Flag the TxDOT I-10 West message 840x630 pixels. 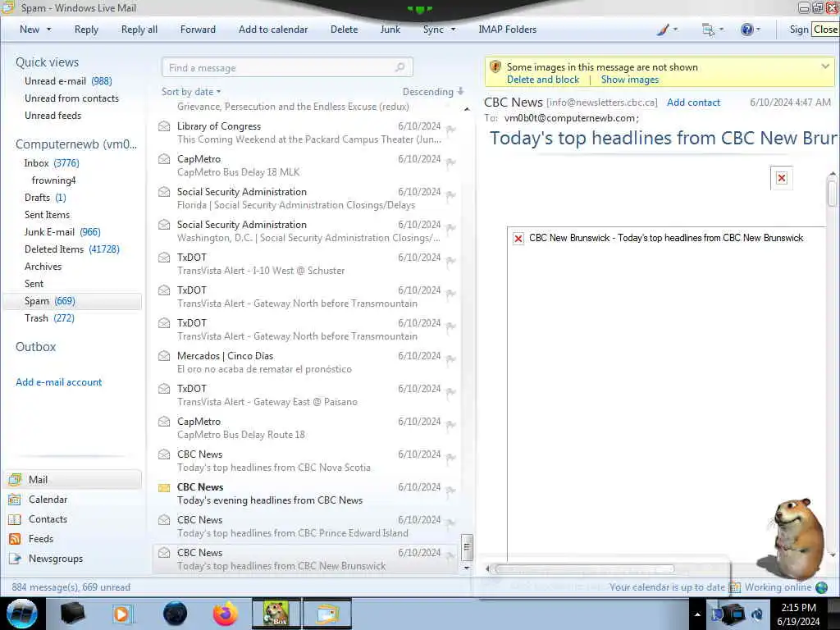pos(450,260)
